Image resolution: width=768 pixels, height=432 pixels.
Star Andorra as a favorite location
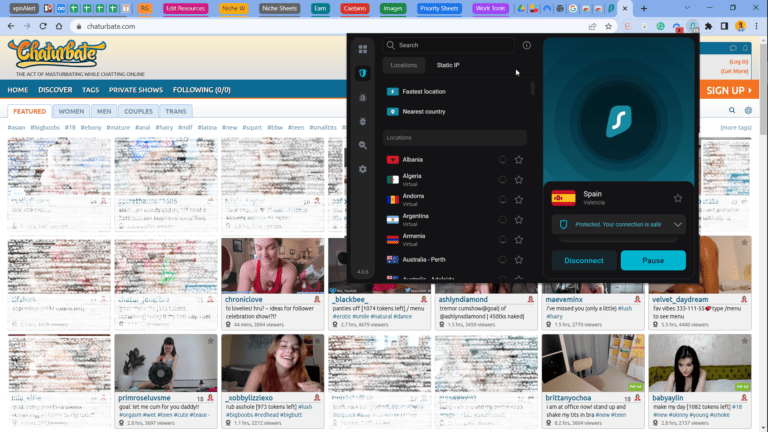519,200
